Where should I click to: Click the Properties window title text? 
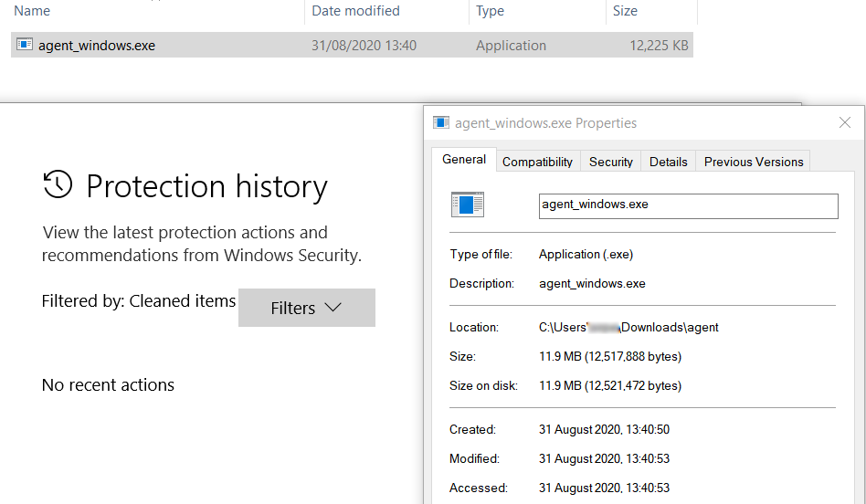(545, 123)
